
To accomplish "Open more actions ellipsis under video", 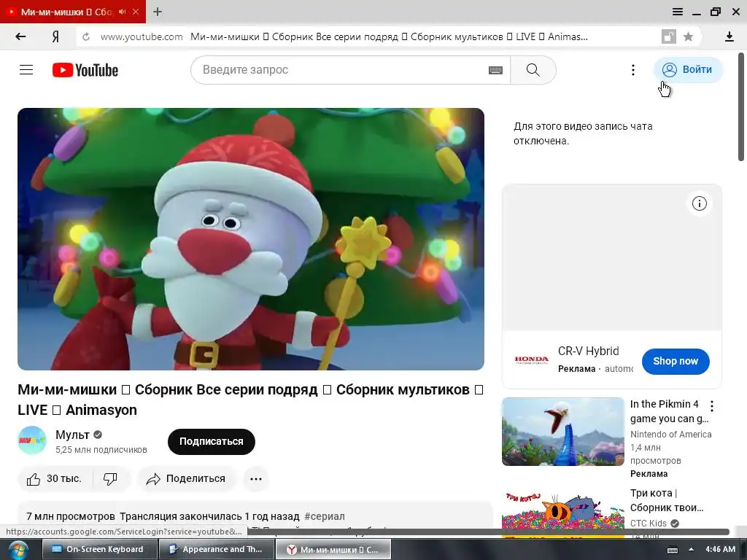I will point(256,478).
